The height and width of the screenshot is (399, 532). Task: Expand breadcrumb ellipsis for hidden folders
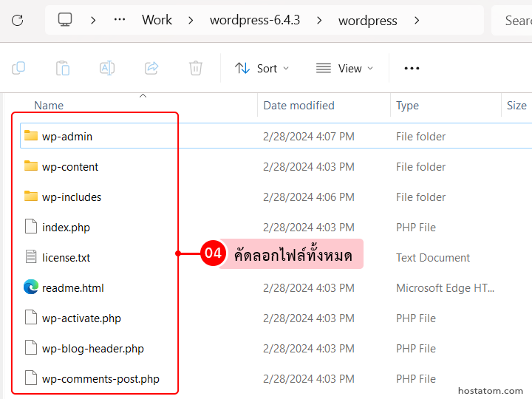click(x=120, y=20)
